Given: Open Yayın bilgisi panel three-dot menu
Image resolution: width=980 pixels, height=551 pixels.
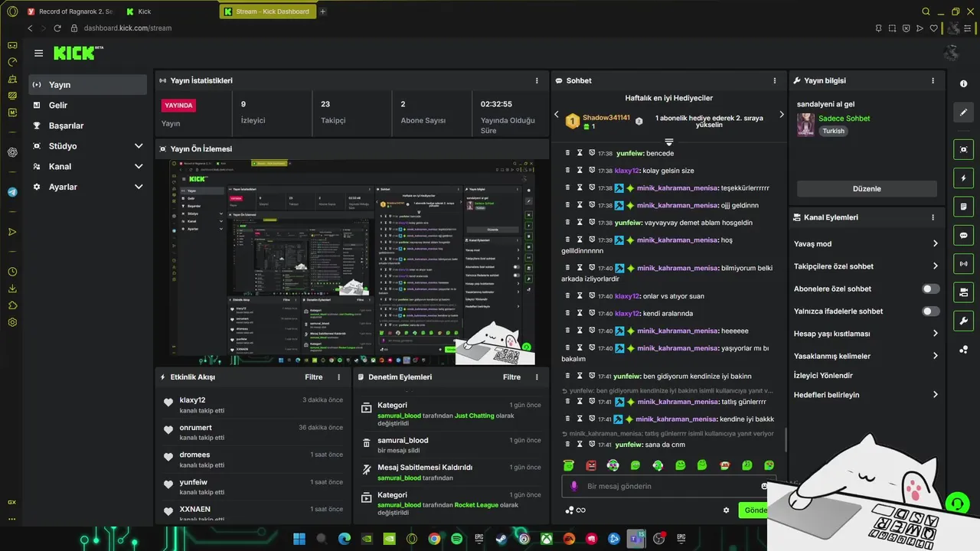Looking at the screenshot, I should point(933,80).
